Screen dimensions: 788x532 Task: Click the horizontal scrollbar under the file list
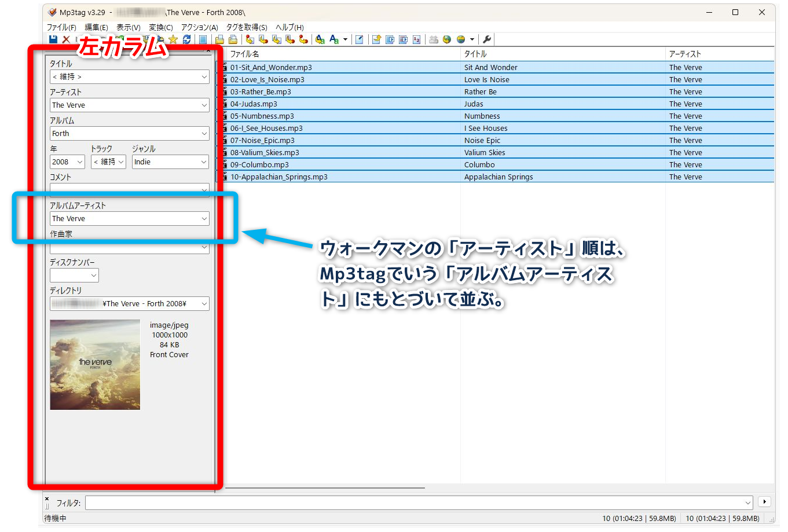tap(325, 488)
